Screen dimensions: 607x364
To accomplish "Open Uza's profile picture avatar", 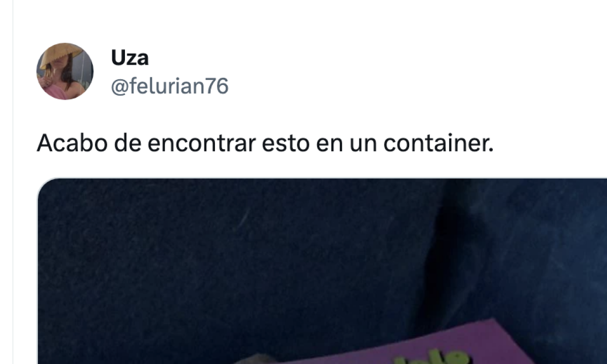I will tap(65, 71).
